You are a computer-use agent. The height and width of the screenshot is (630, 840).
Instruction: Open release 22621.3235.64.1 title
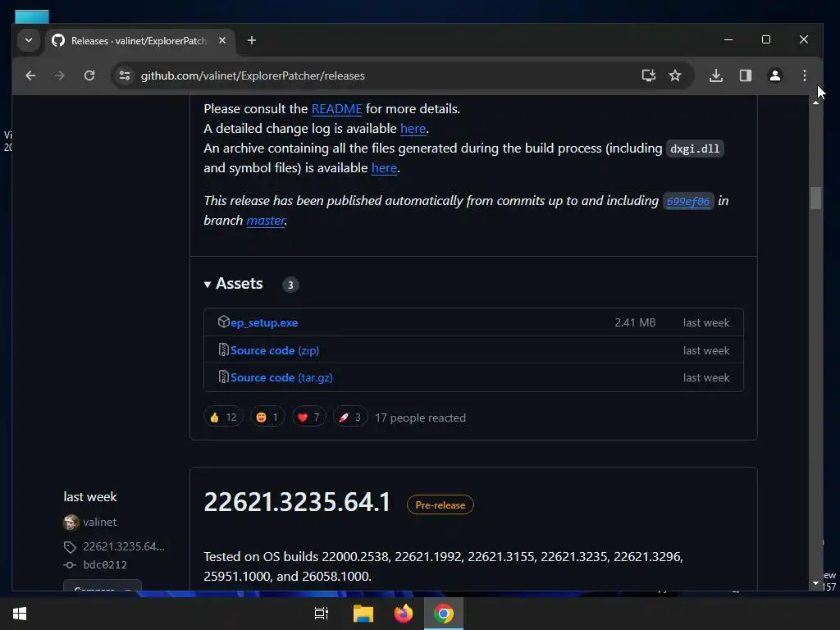tap(297, 503)
